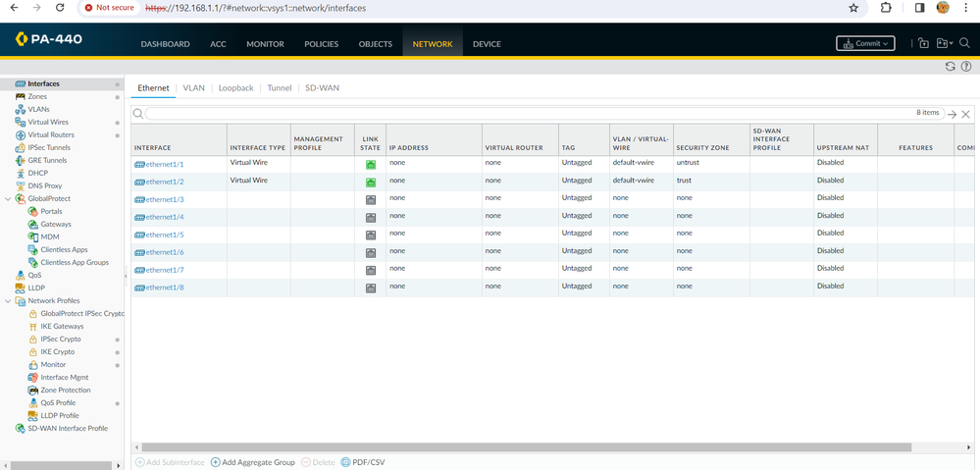Open Zones in the left sidebar
The image size is (980, 470).
tap(37, 96)
